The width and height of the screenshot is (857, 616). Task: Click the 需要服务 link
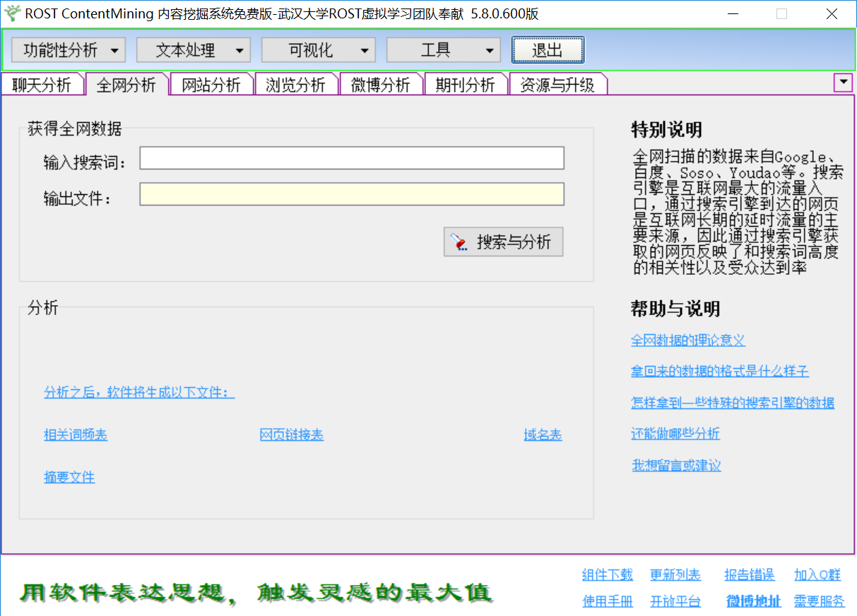click(x=820, y=601)
